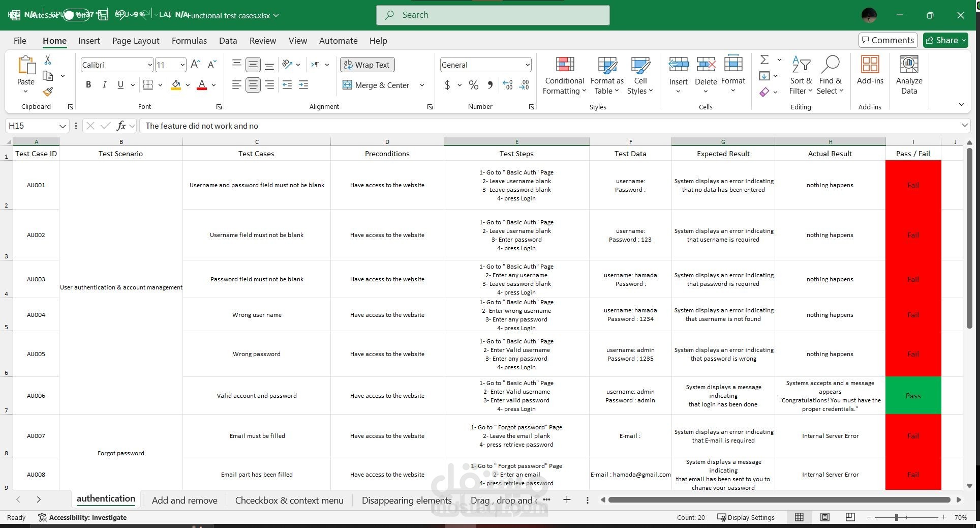The width and height of the screenshot is (980, 528).
Task: Apply red font color swatch
Action: [202, 85]
